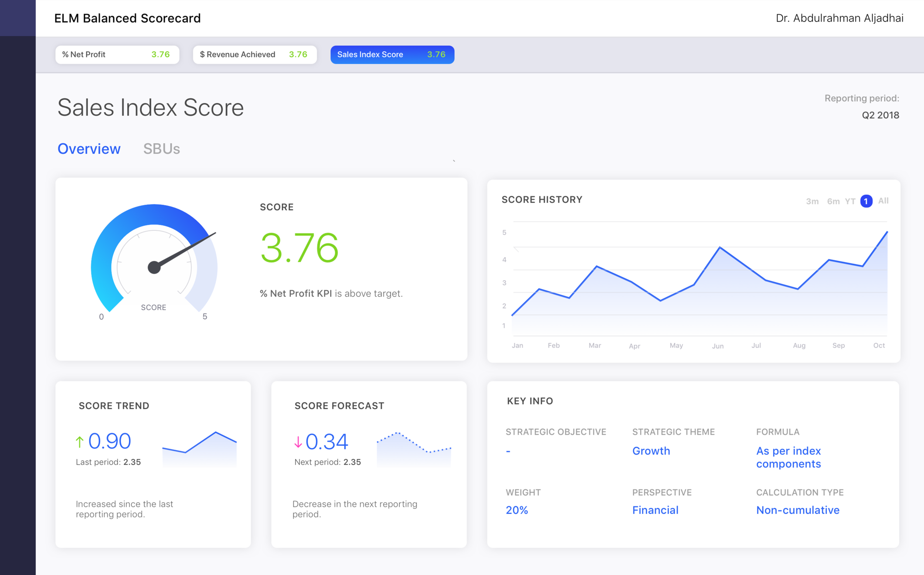Select the 3m score history range
The image size is (924, 575).
point(812,201)
